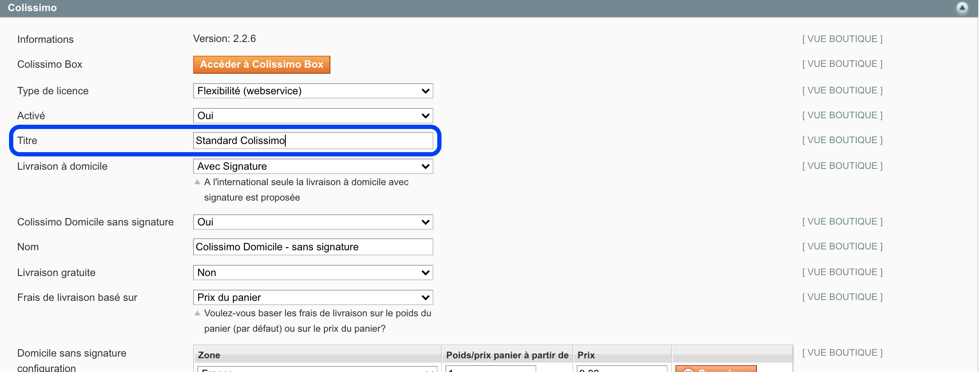Click the Nom label
980x372 pixels.
(28, 247)
